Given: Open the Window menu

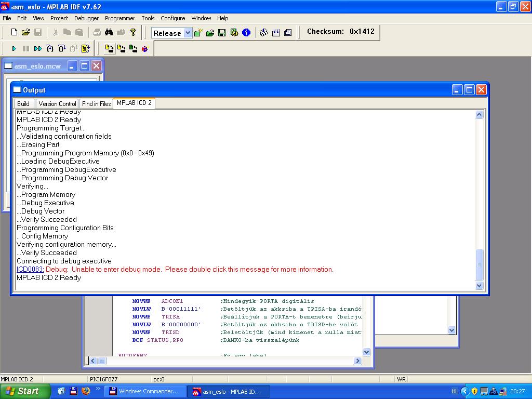Looking at the screenshot, I should 201,18.
